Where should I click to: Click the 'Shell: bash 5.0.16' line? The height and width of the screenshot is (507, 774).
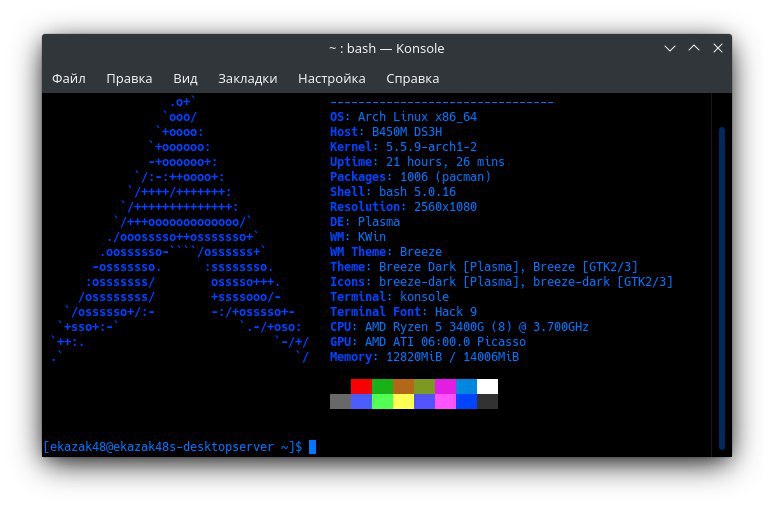[x=393, y=192]
